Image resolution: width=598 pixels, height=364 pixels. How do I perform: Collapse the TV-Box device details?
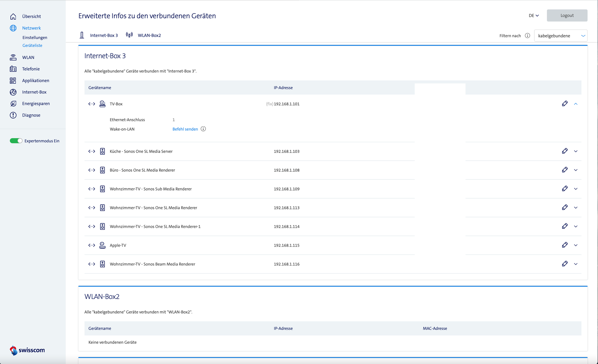point(576,104)
